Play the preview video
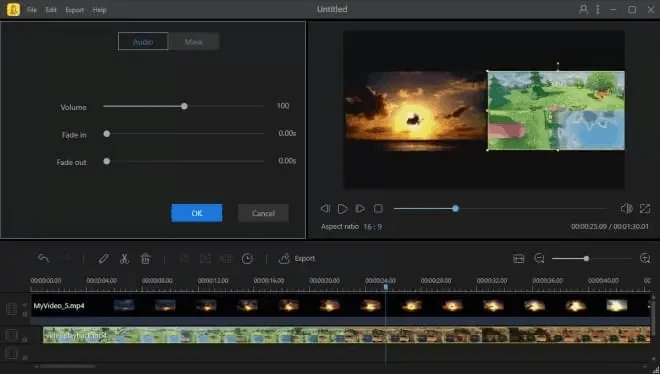This screenshot has height=374, width=660. tap(343, 208)
